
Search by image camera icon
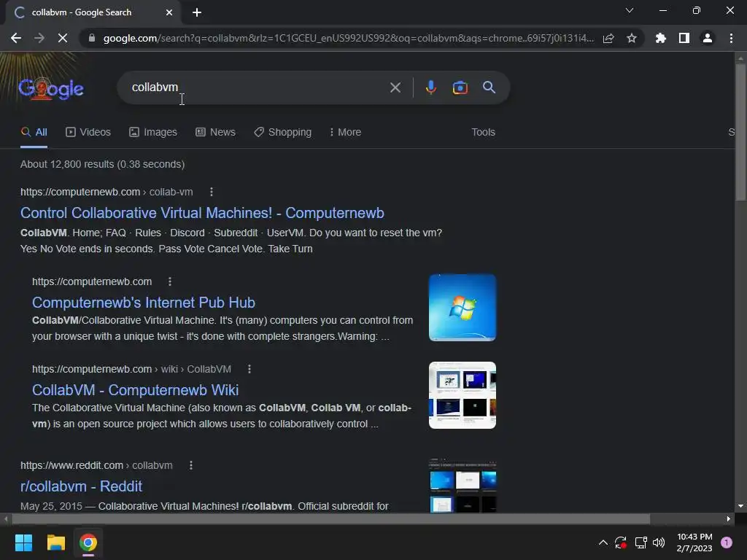(460, 87)
